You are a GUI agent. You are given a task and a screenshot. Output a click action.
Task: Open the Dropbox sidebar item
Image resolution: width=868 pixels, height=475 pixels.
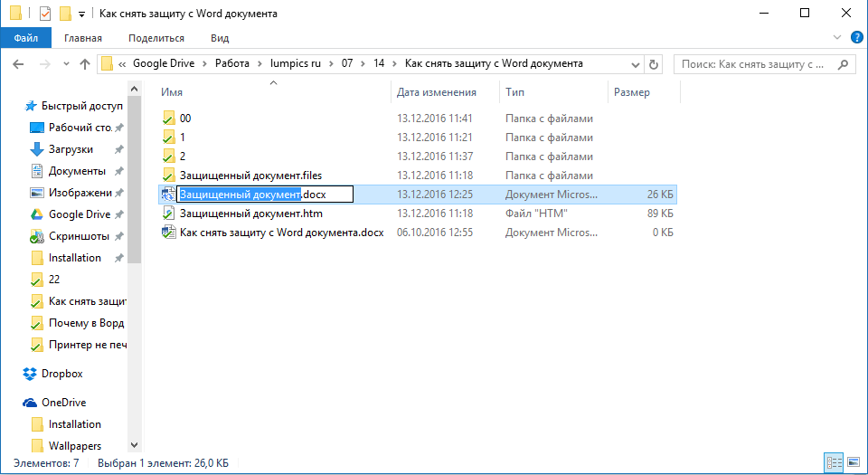[x=62, y=374]
